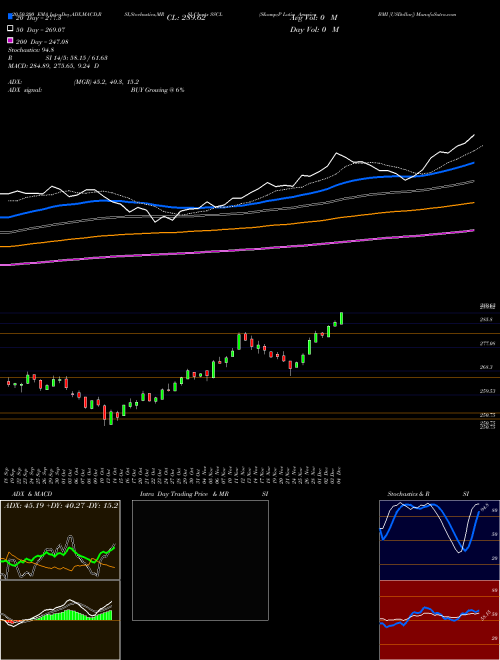Select the '50 Day = 269.07' legend text
Viewport: 500px width, 660px height.
point(40,30)
